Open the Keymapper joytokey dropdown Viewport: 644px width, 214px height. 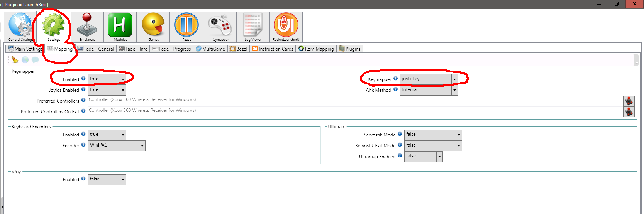pyautogui.click(x=454, y=79)
